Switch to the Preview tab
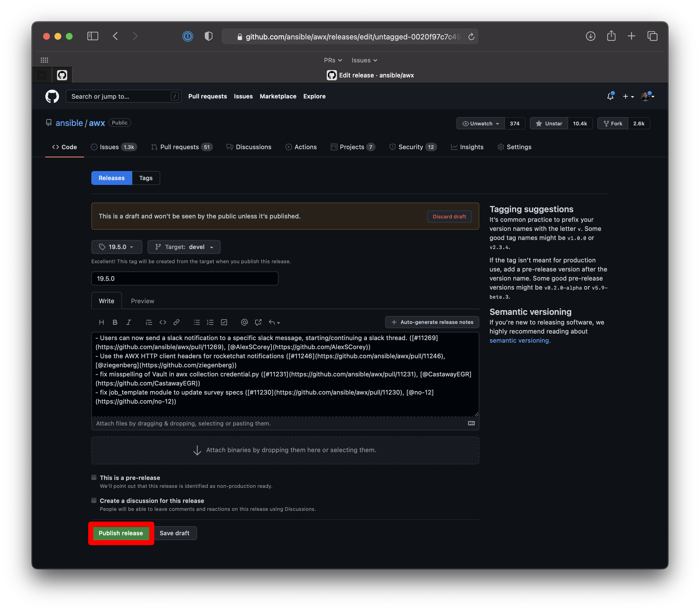Image resolution: width=700 pixels, height=611 pixels. pyautogui.click(x=142, y=300)
